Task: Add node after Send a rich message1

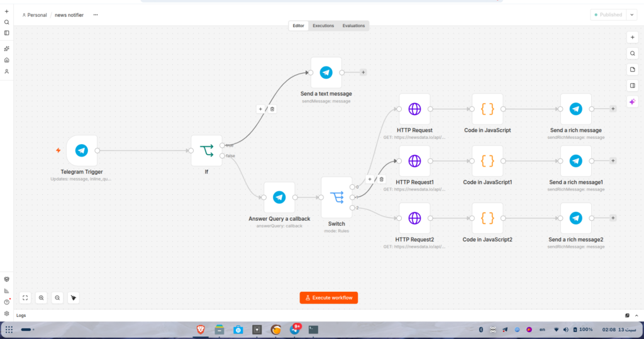Action: point(613,161)
